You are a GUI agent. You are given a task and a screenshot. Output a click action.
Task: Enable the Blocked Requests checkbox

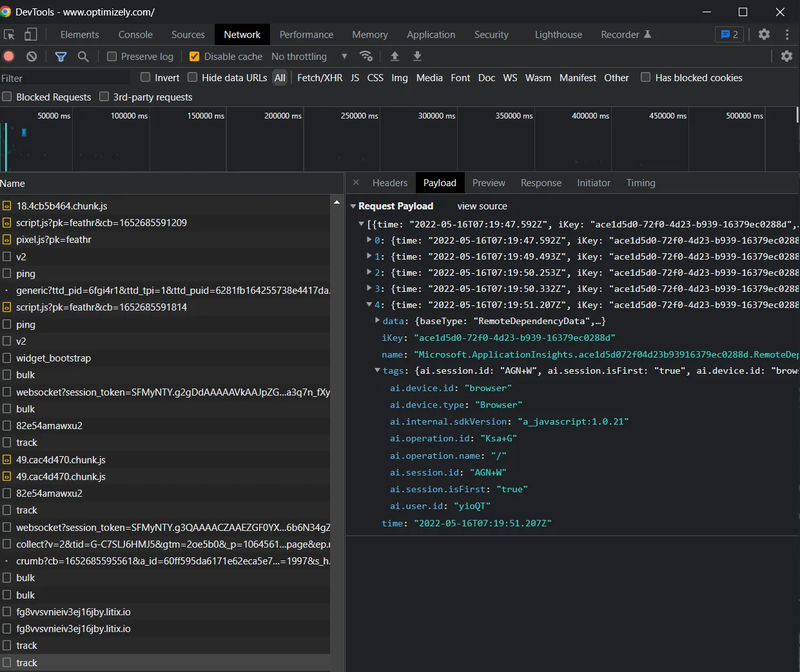[7, 97]
